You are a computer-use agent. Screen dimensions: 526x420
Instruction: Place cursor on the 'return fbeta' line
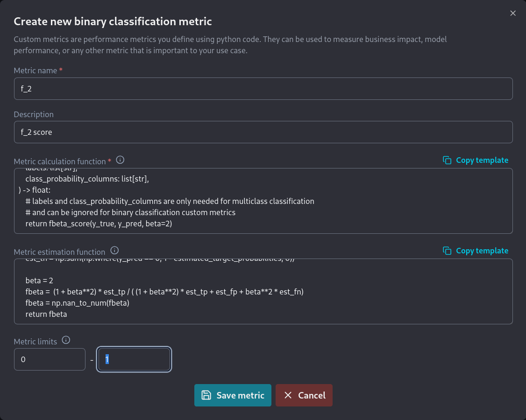(x=47, y=314)
